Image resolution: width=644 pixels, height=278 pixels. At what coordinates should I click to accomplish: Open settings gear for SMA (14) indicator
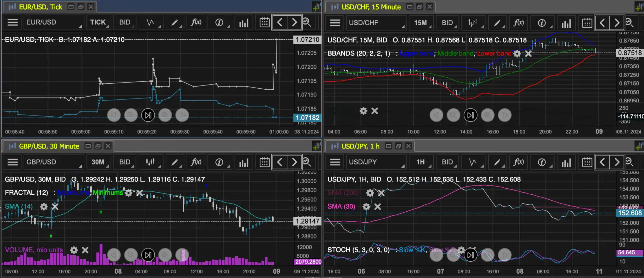coord(44,207)
